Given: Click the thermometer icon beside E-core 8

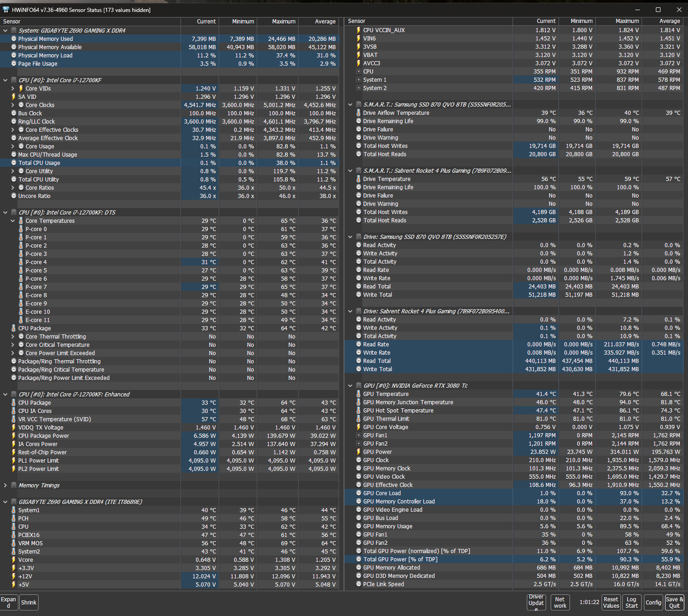Looking at the screenshot, I should click(x=21, y=295).
